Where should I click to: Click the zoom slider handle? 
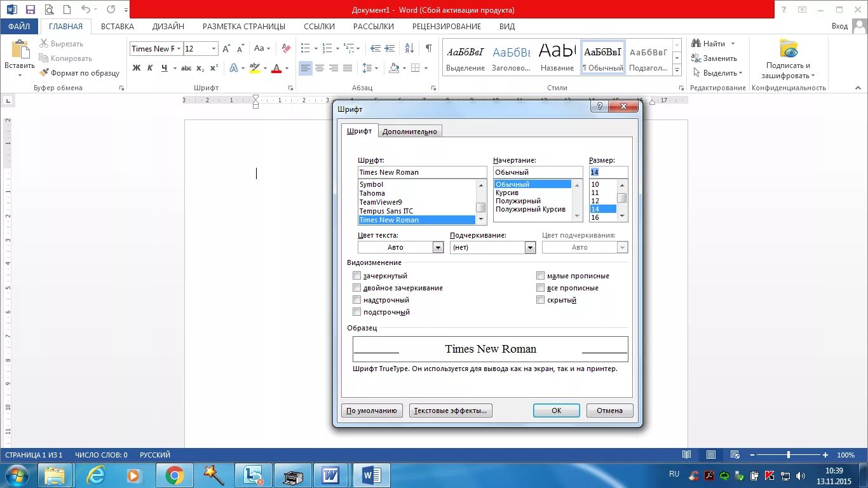[x=788, y=455]
